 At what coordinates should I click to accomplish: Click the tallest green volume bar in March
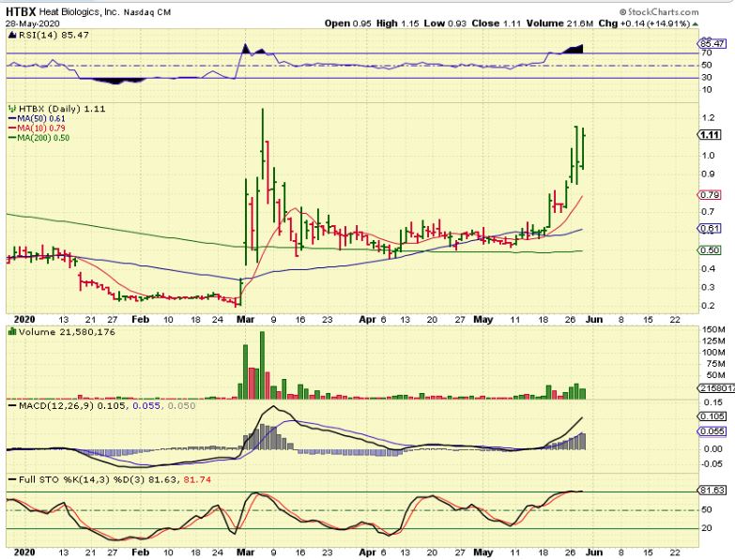(262, 365)
